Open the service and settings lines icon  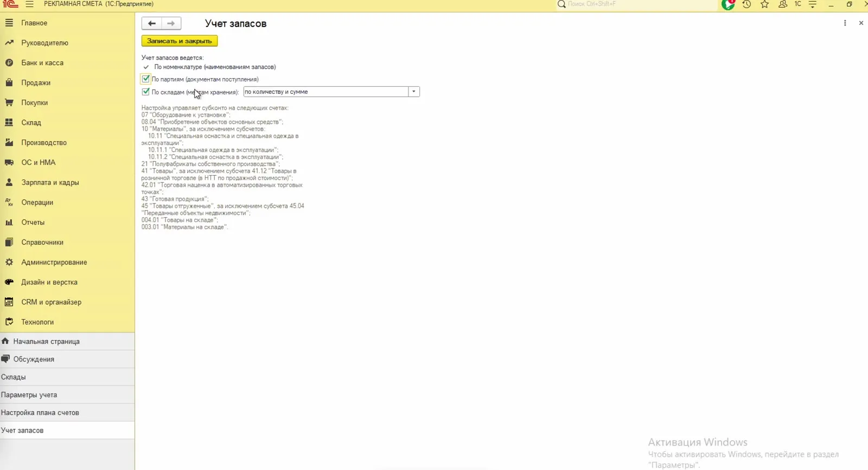pos(813,4)
